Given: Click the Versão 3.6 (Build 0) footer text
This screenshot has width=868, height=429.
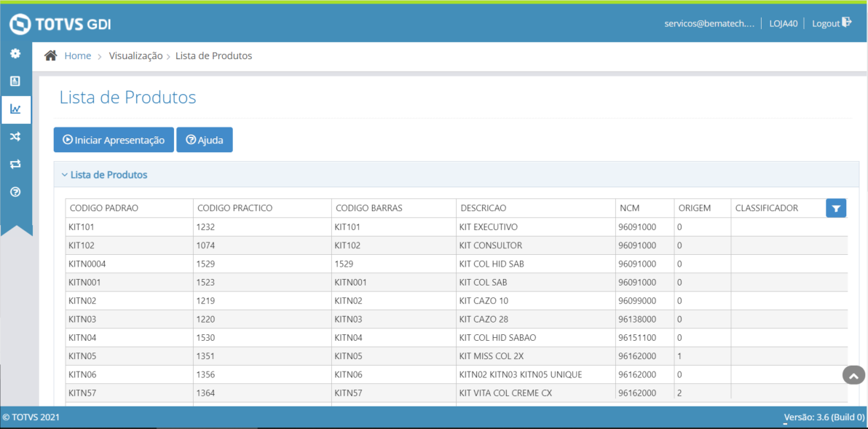Looking at the screenshot, I should pyautogui.click(x=823, y=418).
